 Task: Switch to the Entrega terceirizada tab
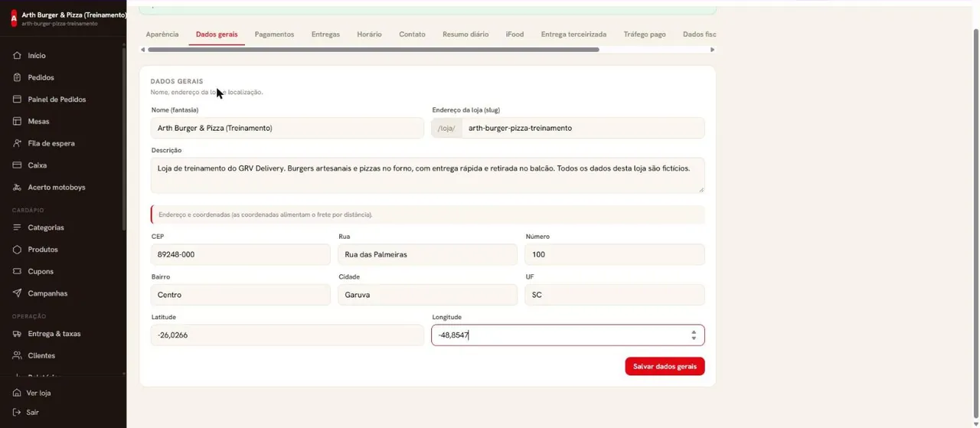573,34
